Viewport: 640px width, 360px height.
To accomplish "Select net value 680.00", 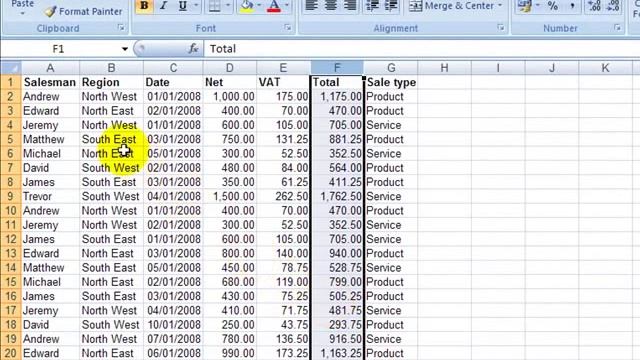I will (230, 282).
